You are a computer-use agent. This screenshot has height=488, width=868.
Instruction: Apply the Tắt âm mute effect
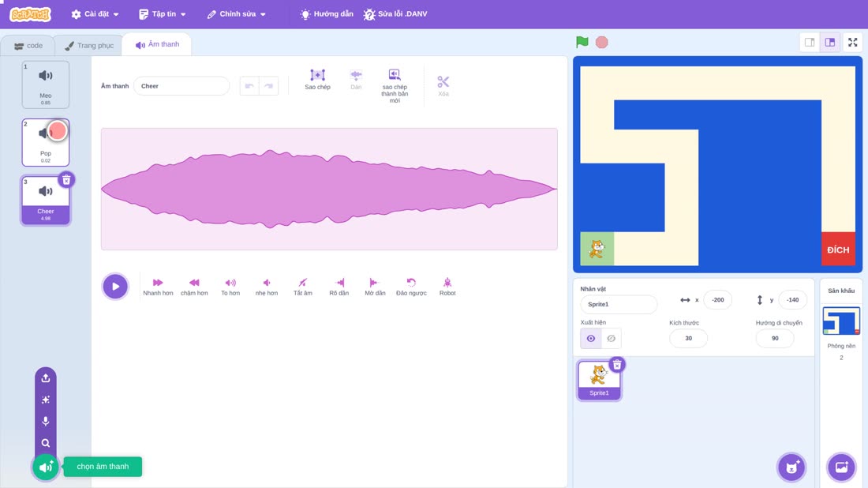[303, 287]
